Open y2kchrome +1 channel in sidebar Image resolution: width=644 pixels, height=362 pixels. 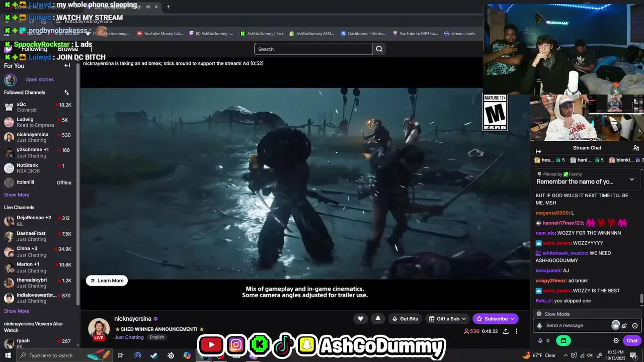click(x=38, y=153)
